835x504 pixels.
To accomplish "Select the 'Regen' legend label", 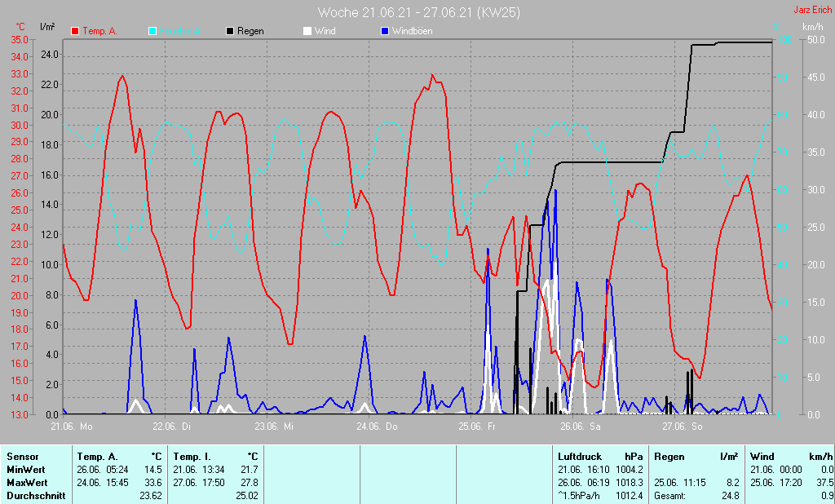I will (x=250, y=32).
